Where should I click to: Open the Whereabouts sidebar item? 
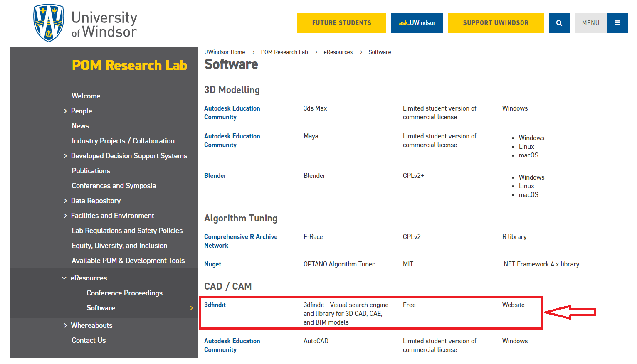91,325
